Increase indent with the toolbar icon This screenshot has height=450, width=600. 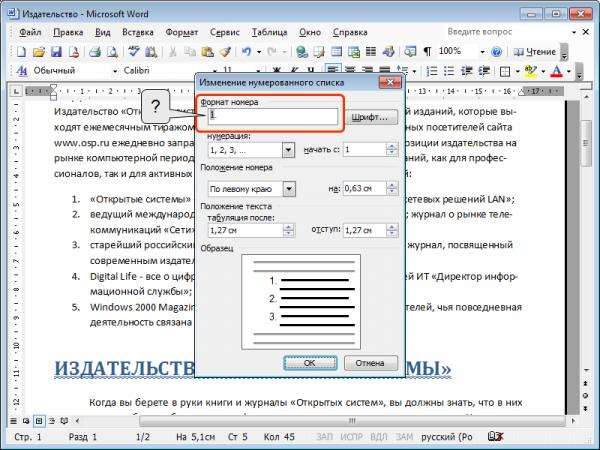click(484, 71)
